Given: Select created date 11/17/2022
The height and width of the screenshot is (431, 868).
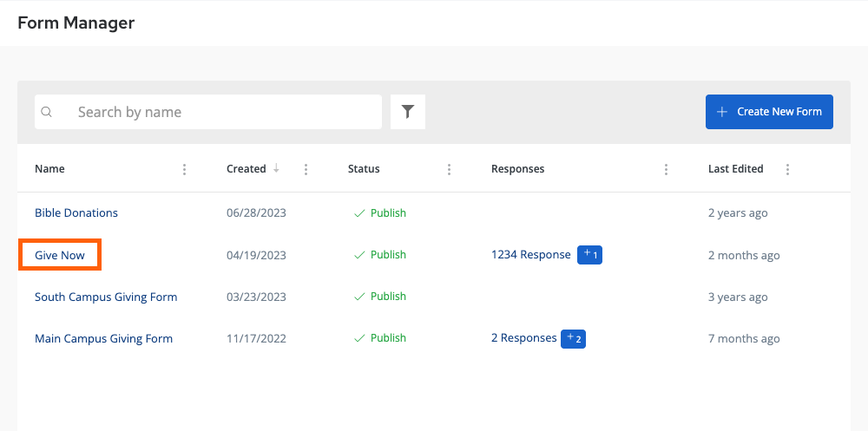Looking at the screenshot, I should 256,338.
